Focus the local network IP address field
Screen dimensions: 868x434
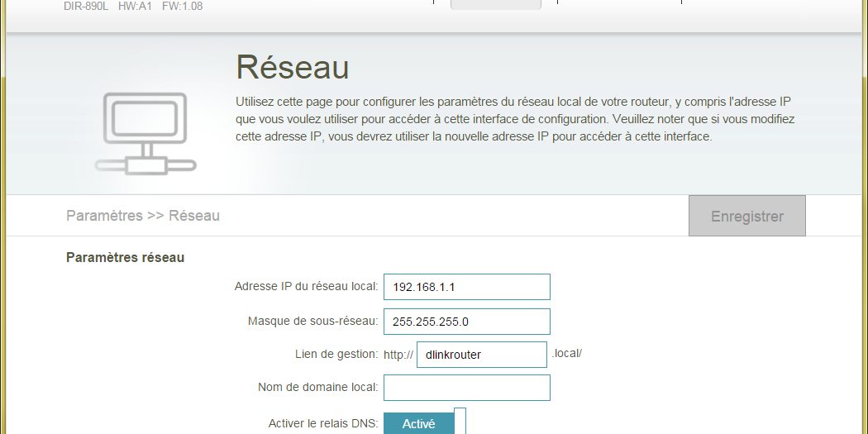click(466, 287)
